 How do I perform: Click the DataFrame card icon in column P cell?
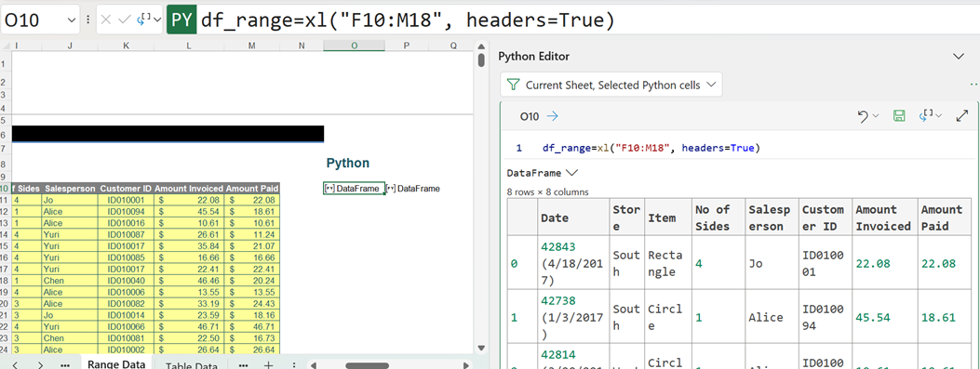391,188
